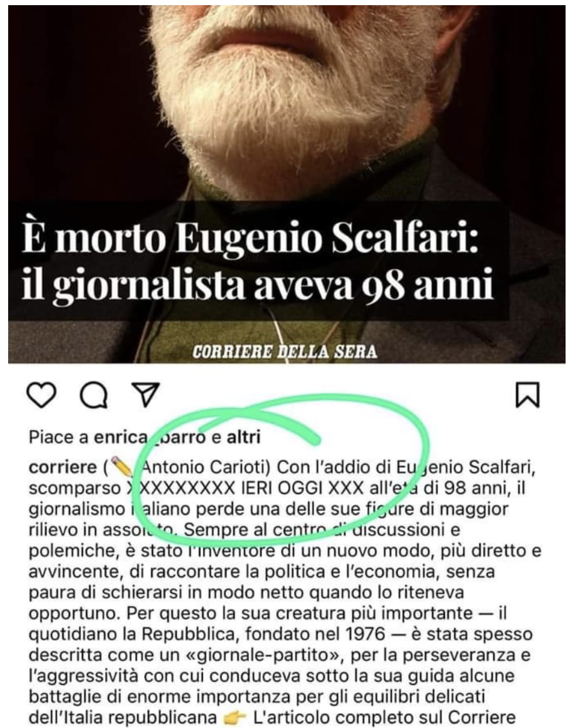Like the post with the heart icon
This screenshot has height=728, width=581.
tap(42, 395)
